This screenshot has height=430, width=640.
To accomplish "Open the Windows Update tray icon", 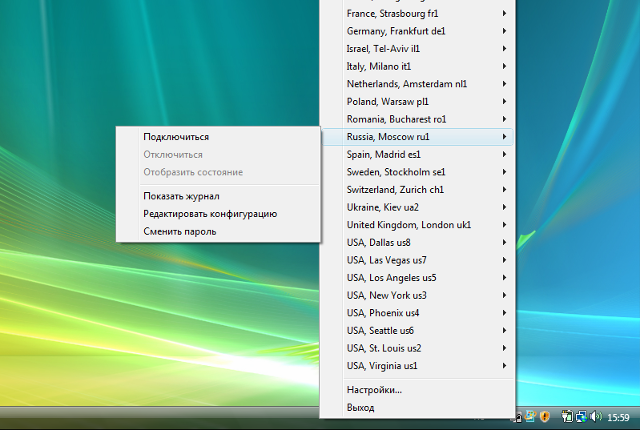I will coord(530,416).
